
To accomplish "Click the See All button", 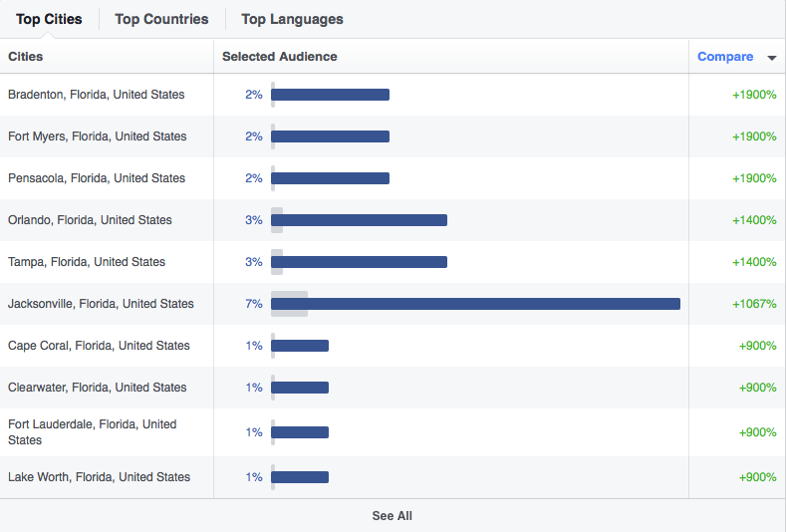I will tap(392, 515).
